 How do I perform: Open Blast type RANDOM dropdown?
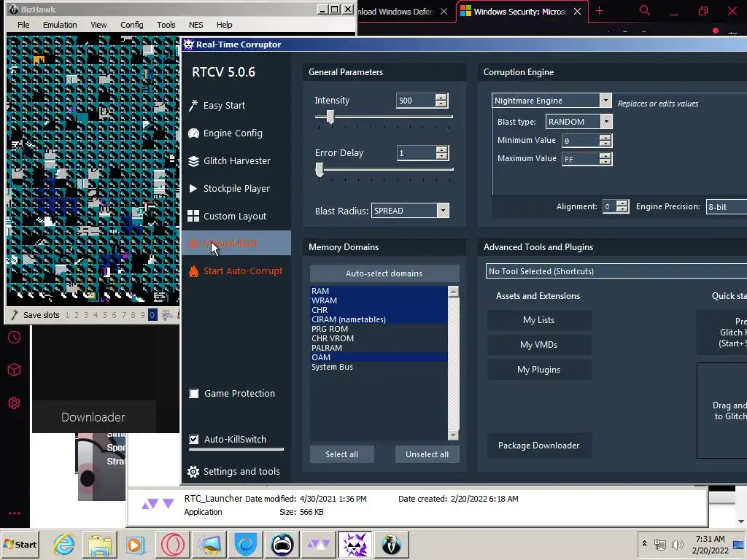tap(606, 122)
